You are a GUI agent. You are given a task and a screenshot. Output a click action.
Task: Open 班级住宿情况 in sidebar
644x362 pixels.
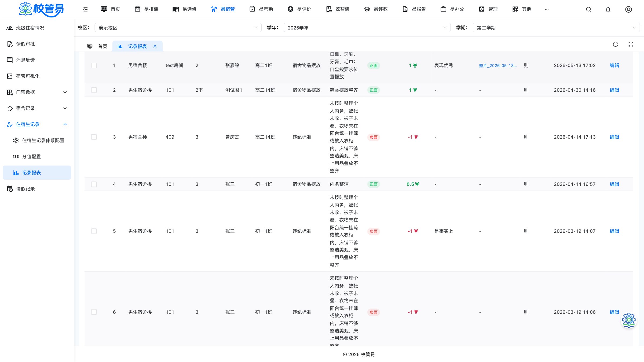[x=37, y=28]
